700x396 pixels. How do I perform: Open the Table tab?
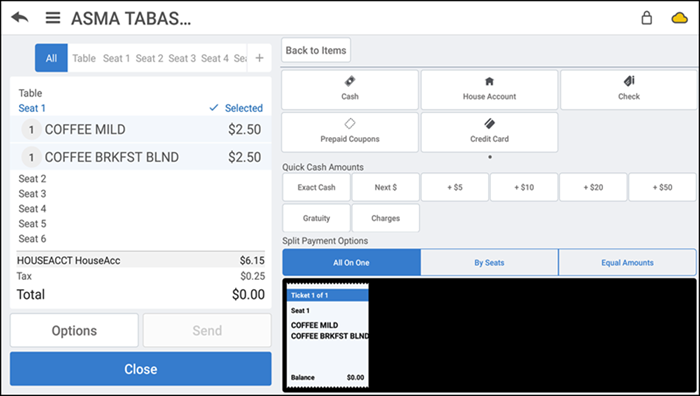click(84, 58)
